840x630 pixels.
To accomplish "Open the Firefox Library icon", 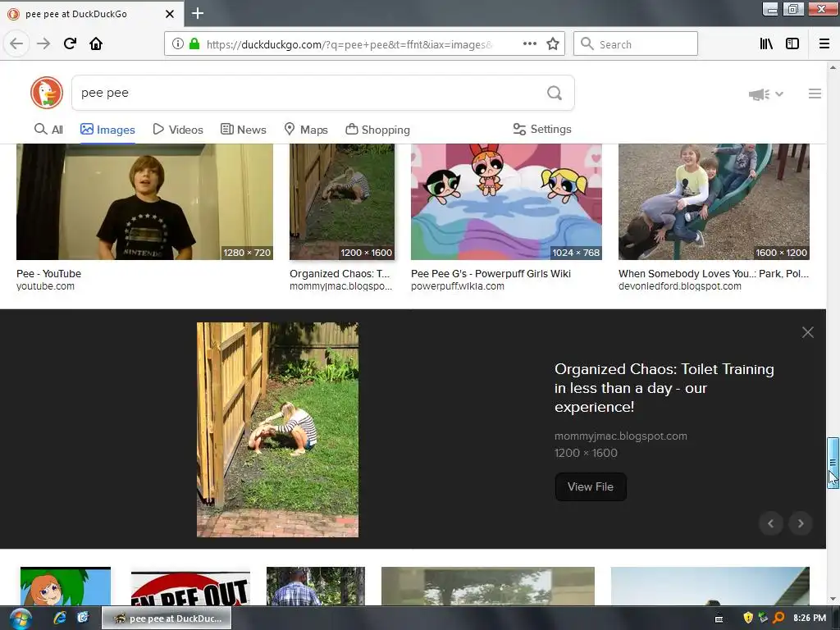I will click(766, 44).
